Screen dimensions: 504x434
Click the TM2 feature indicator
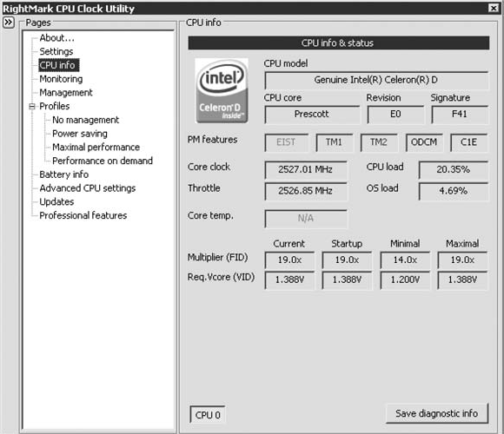click(x=379, y=142)
